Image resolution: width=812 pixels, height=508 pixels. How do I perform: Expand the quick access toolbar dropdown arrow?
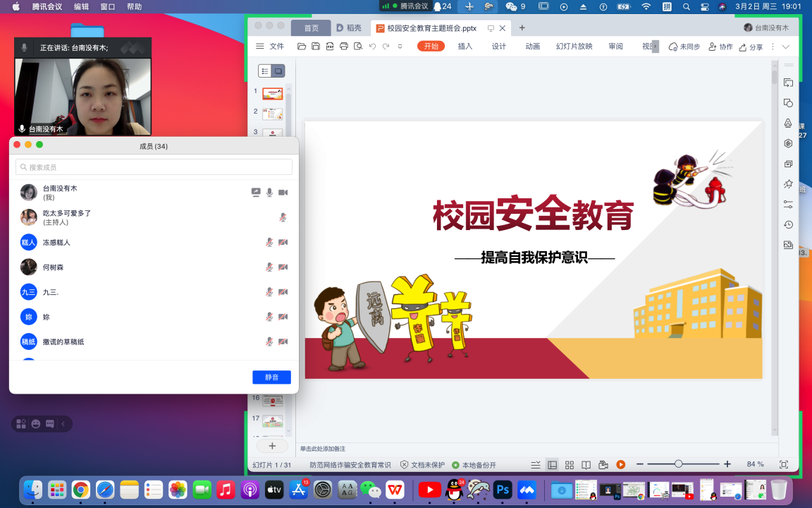click(x=400, y=47)
